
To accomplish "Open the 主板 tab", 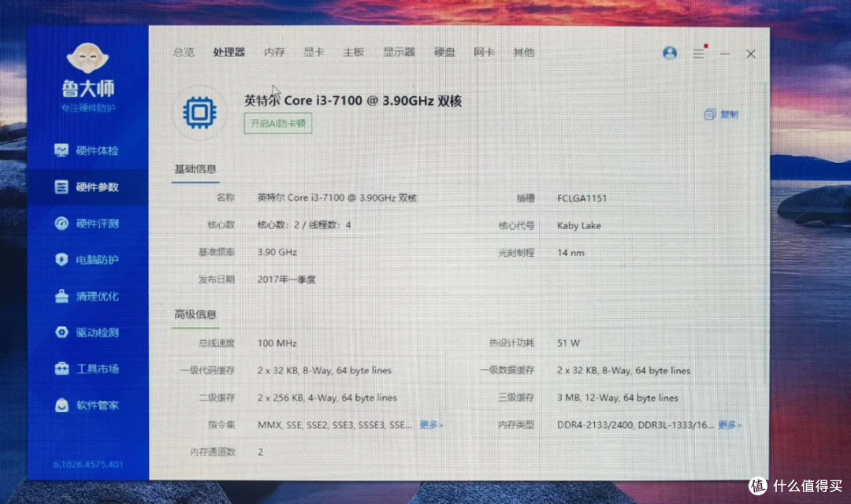I will tap(353, 52).
